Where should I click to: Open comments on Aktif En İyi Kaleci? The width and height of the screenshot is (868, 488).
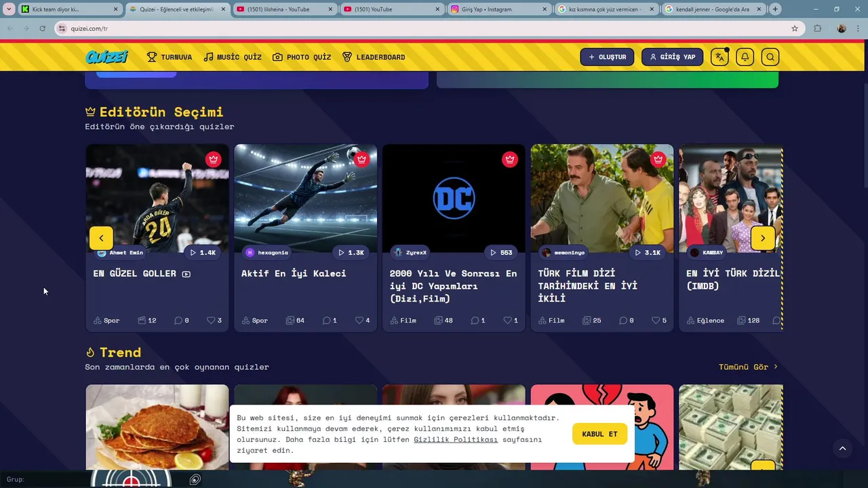tap(330, 320)
